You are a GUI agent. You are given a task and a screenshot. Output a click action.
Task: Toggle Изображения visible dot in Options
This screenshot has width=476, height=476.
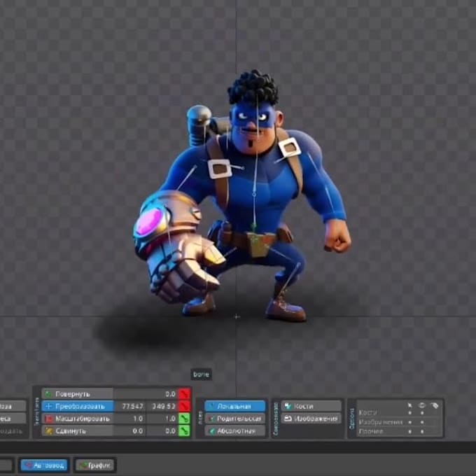coord(422,422)
